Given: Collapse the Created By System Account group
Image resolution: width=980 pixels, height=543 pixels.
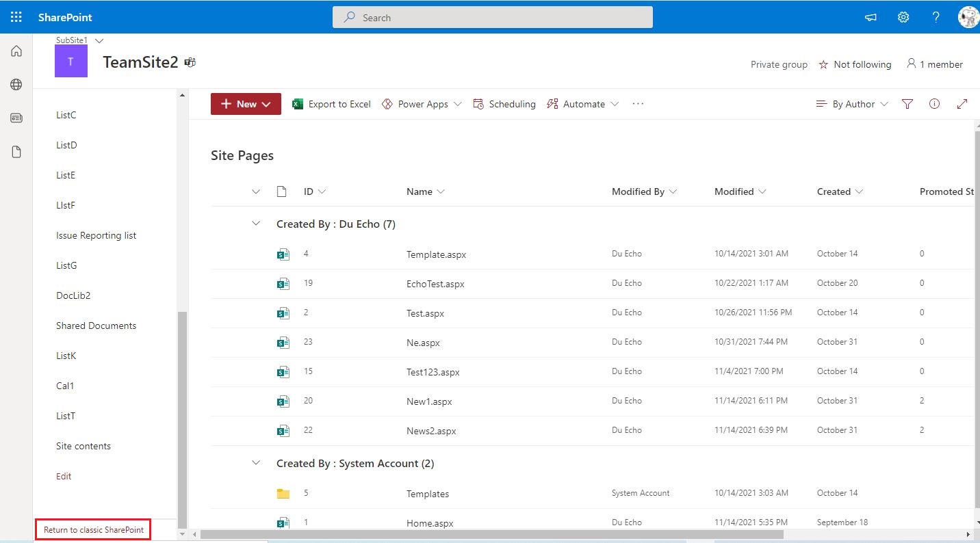Looking at the screenshot, I should click(256, 463).
